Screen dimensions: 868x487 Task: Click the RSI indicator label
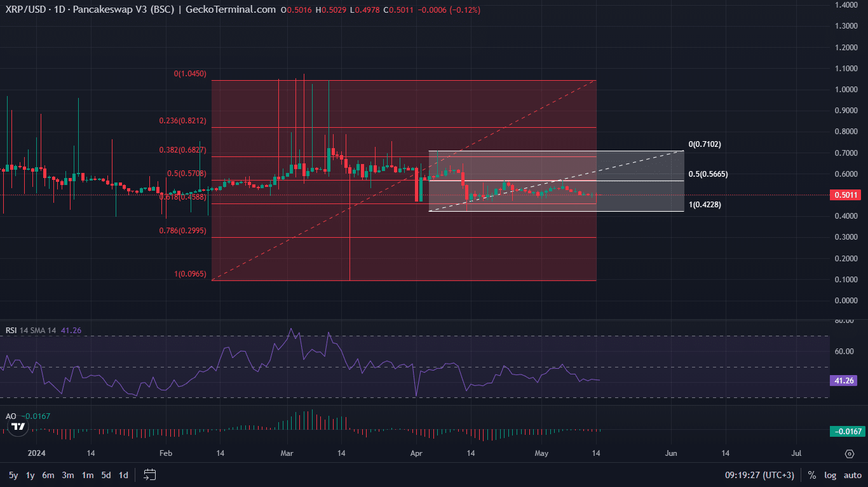11,331
